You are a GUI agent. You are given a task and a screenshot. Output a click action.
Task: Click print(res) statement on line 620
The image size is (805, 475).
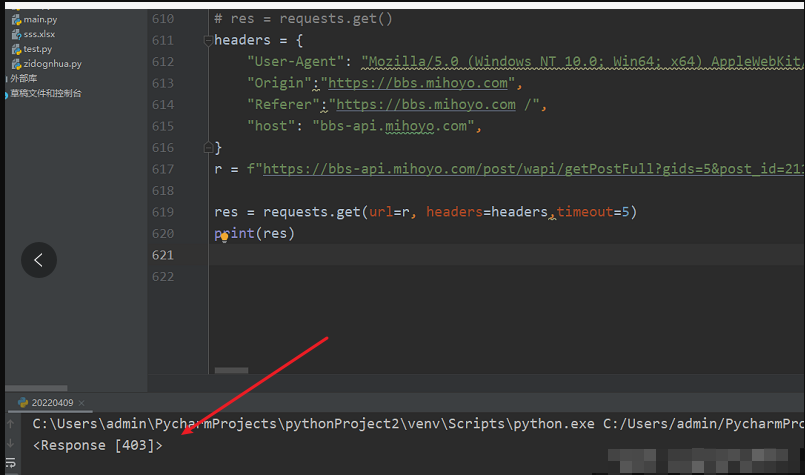255,234
